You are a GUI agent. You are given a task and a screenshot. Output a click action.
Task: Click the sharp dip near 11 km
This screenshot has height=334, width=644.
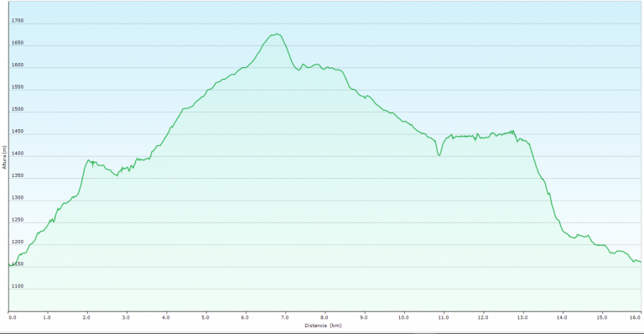[439, 155]
